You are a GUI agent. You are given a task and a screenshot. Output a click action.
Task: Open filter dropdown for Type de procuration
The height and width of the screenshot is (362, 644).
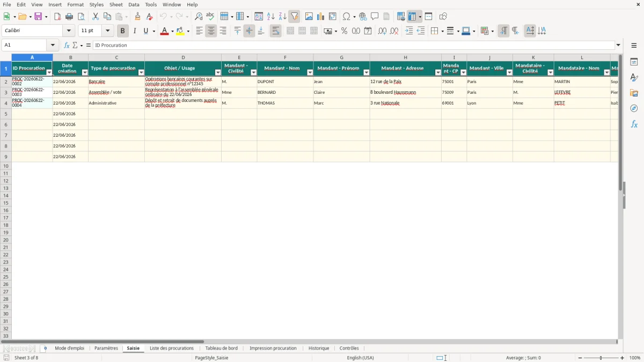141,72
